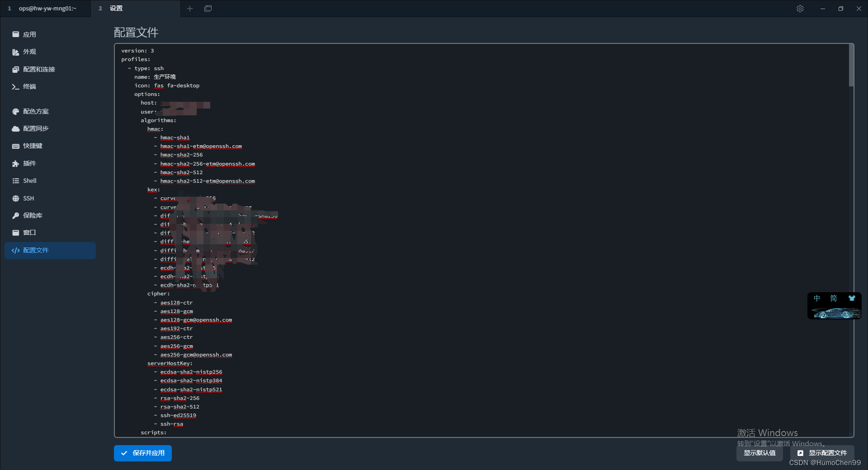
Task: Click the 'algorithms:' line
Action: point(159,120)
